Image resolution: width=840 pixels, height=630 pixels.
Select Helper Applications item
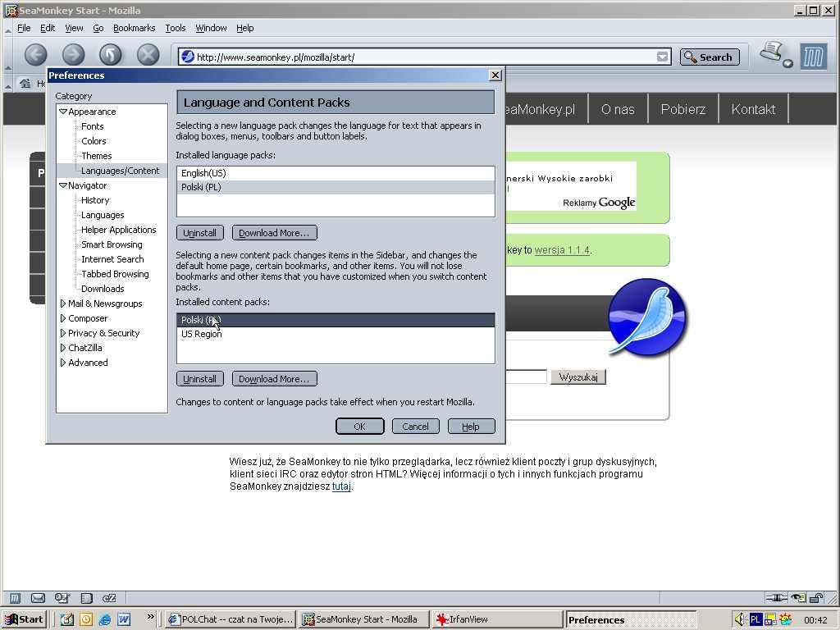[x=118, y=230]
